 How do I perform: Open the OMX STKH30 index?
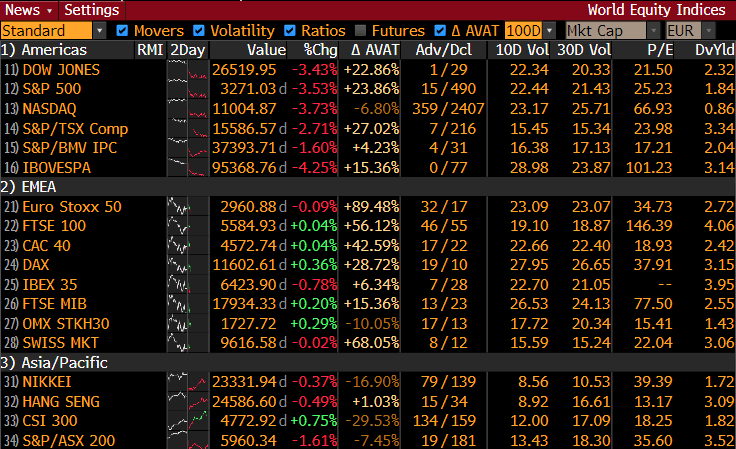(66, 324)
